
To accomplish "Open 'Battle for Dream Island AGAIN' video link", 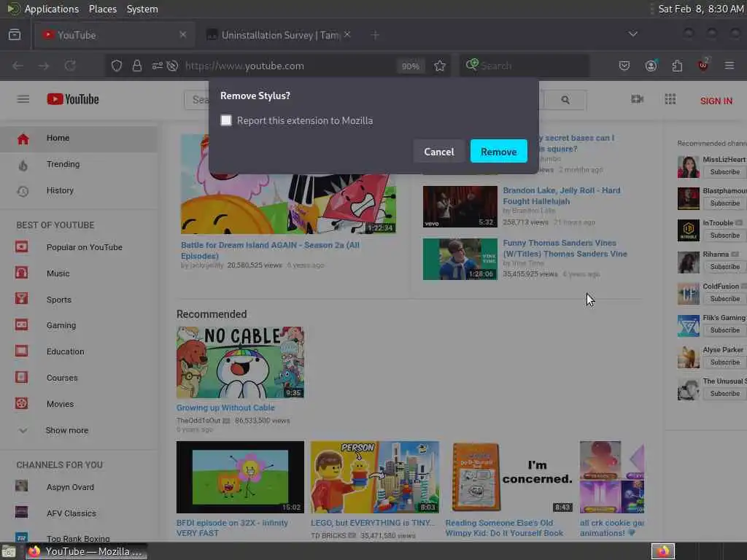I will click(x=270, y=250).
